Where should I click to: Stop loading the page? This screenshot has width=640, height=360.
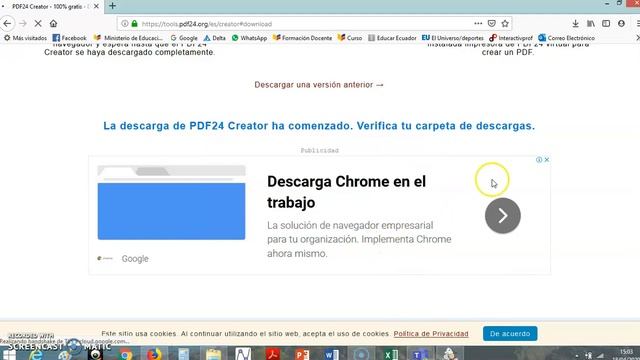tap(38, 24)
